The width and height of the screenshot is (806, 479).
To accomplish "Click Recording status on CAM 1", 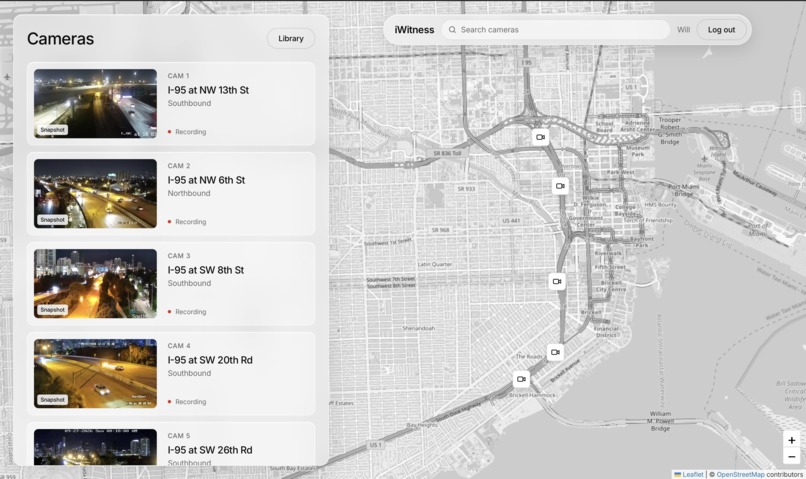I will click(187, 132).
